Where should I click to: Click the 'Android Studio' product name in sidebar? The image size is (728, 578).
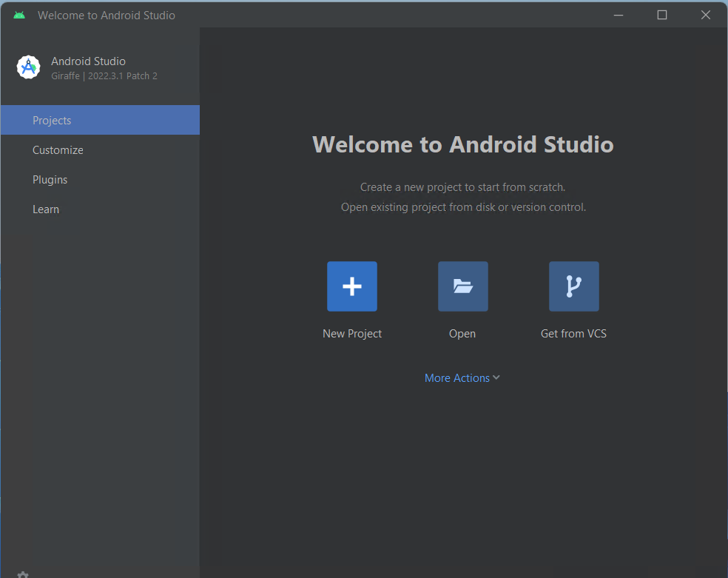[88, 61]
